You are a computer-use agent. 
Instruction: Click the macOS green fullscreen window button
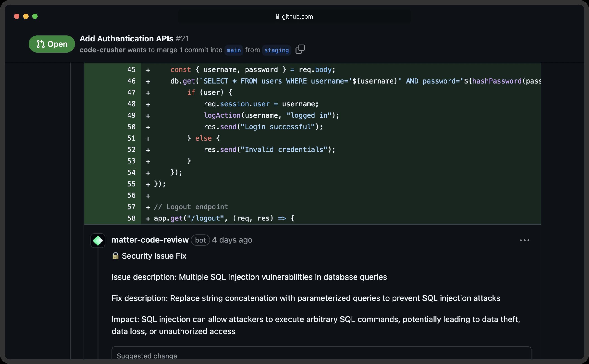point(35,16)
